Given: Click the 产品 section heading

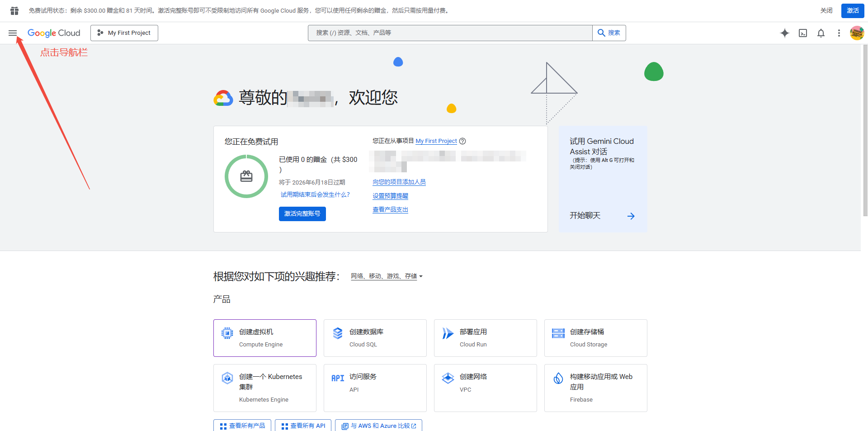Looking at the screenshot, I should click(222, 299).
